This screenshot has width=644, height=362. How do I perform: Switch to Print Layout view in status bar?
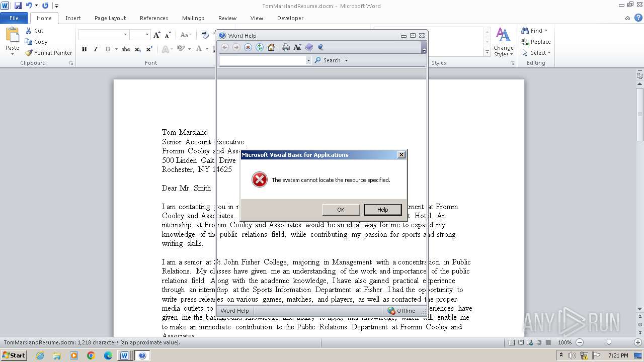[x=512, y=342]
